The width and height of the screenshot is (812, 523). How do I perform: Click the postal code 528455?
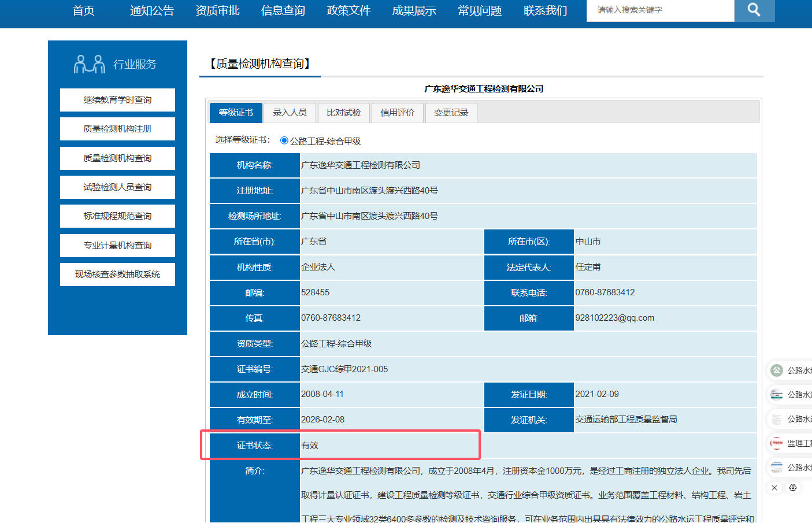(315, 292)
